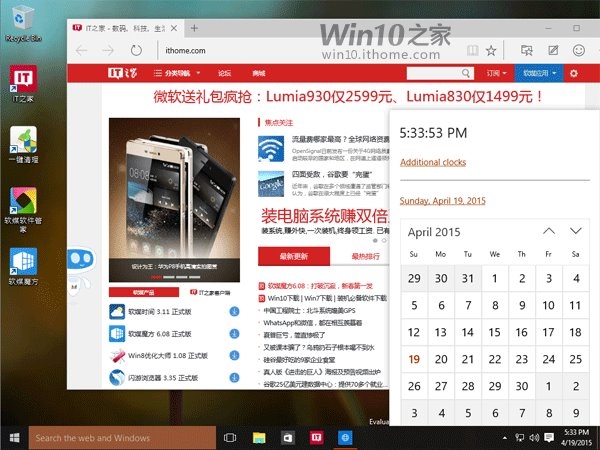
Task: Go to previous month in calendar
Action: tap(548, 231)
